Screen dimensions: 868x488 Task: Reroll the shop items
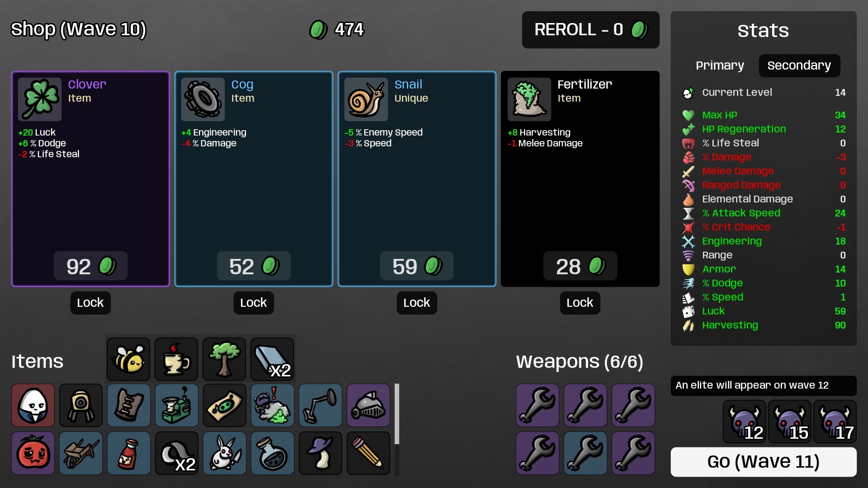pos(590,30)
